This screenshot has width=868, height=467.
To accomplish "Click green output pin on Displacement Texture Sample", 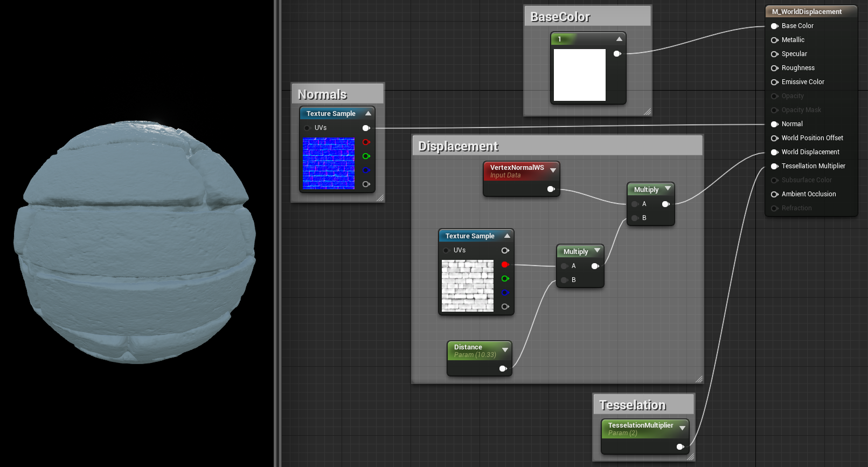I will coord(505,279).
